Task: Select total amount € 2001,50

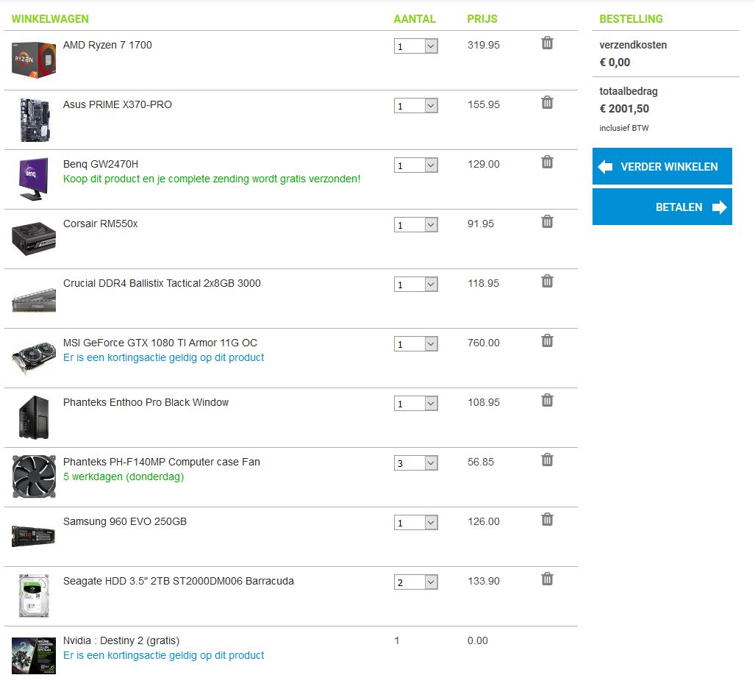Action: [x=624, y=108]
